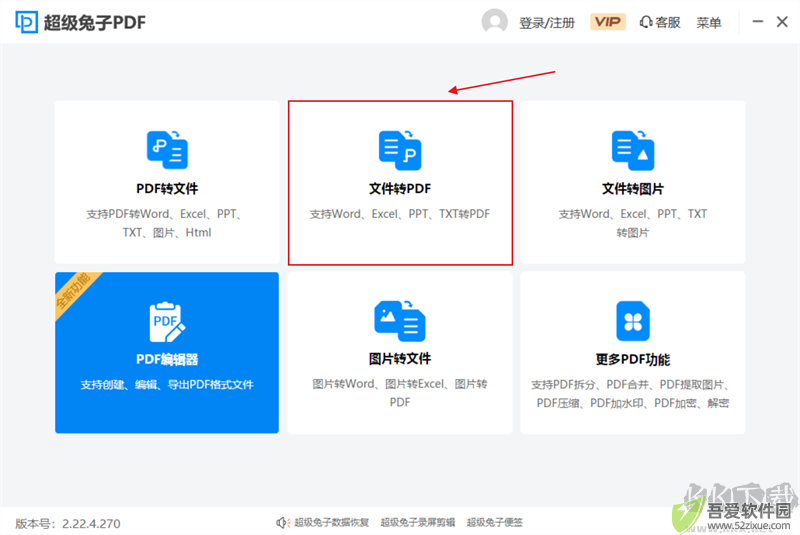Open the 超级兔子便签 link

(x=494, y=523)
